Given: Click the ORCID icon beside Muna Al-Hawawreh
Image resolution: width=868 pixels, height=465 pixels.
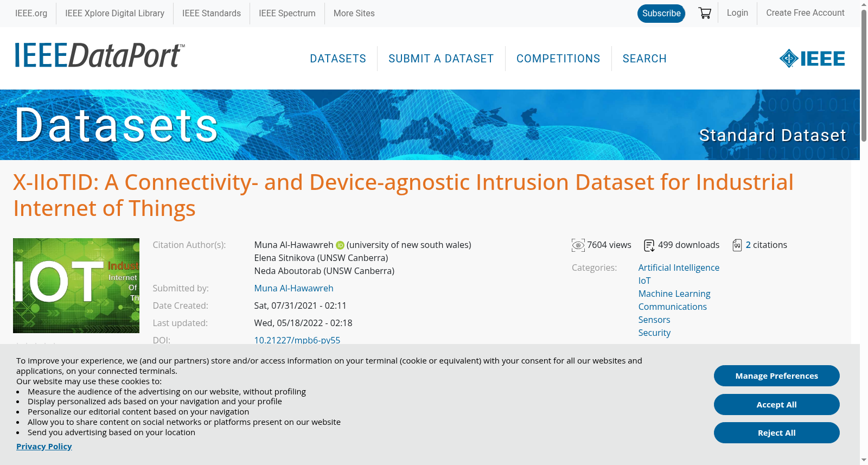Looking at the screenshot, I should click(x=340, y=245).
